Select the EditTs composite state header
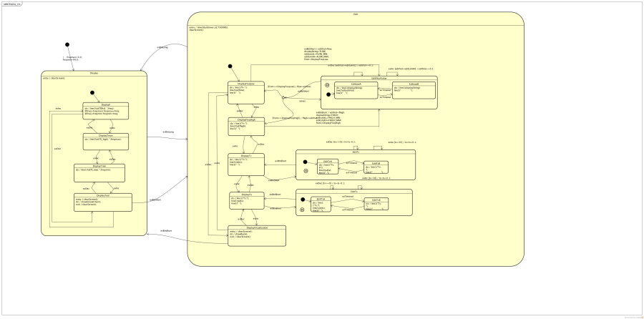644x319 pixels. click(353, 191)
